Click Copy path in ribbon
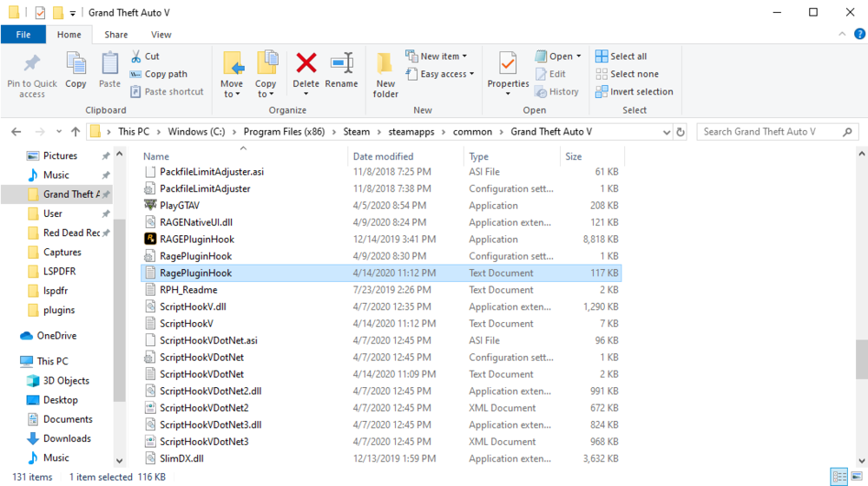The image size is (868, 486). click(x=159, y=74)
